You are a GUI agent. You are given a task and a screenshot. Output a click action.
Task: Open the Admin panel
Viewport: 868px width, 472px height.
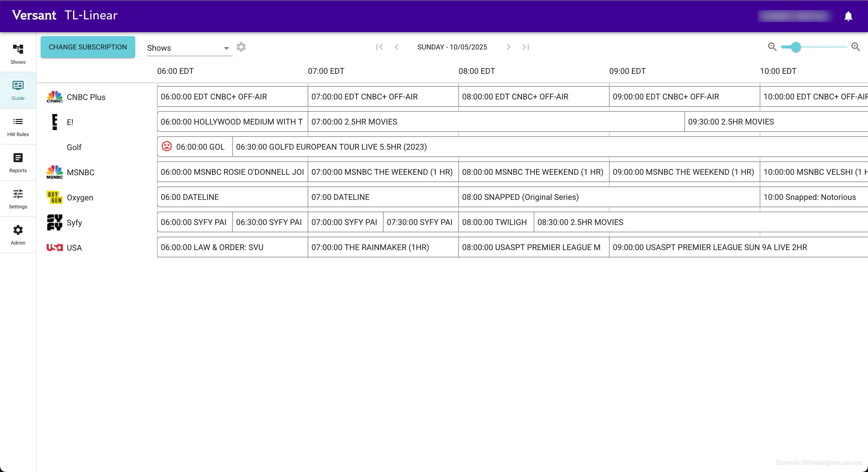coord(18,234)
